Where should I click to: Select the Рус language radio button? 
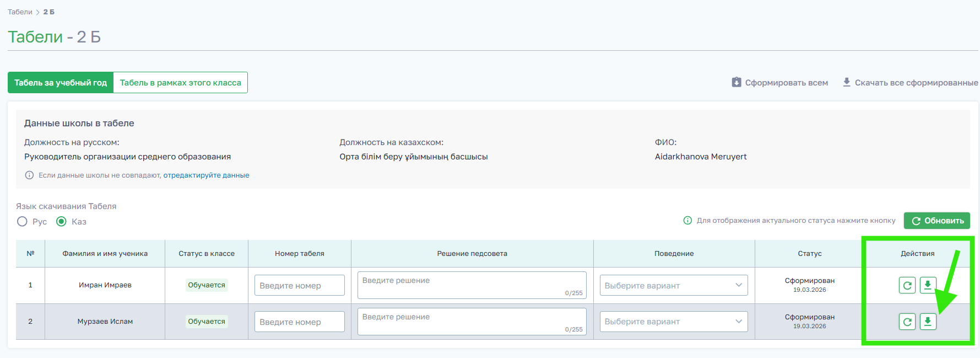(x=22, y=222)
